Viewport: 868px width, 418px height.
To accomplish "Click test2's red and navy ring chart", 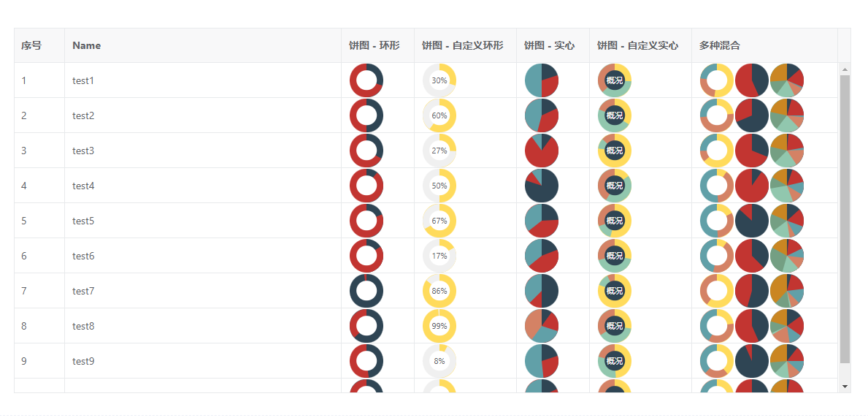I will click(x=366, y=115).
